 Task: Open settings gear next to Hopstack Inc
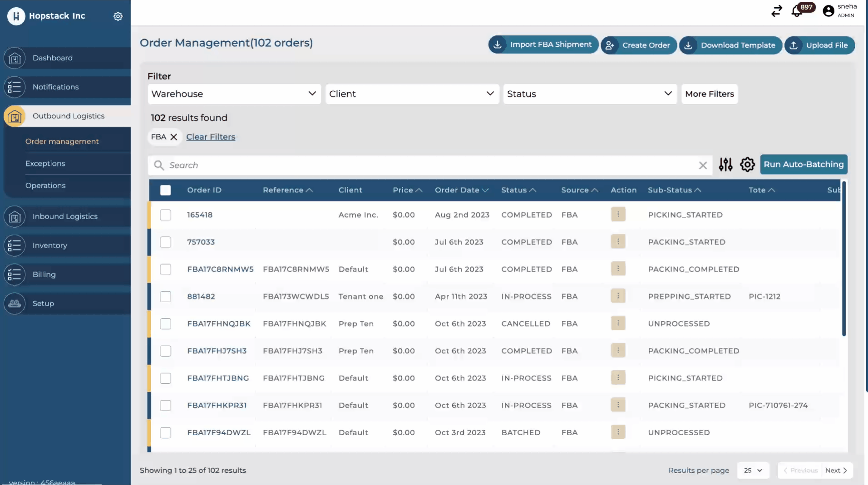coord(118,16)
